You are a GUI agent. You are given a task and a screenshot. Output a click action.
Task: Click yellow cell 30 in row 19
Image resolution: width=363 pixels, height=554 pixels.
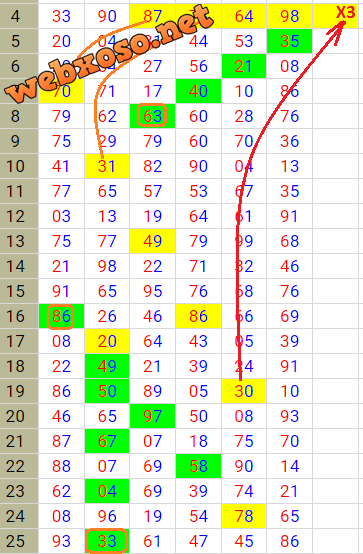[x=244, y=391]
